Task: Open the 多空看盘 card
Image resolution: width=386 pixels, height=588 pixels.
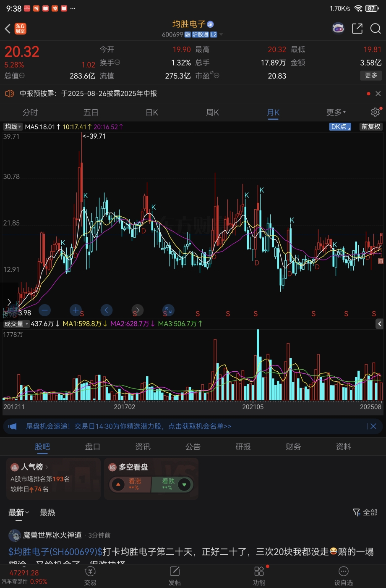Action: 151,478
